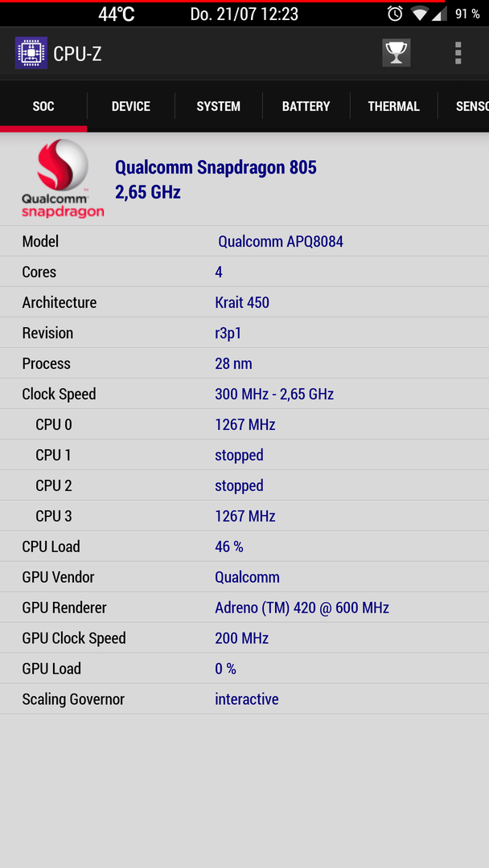Open the THERMAL tab
Viewport: 489px width, 868px height.
(x=393, y=106)
